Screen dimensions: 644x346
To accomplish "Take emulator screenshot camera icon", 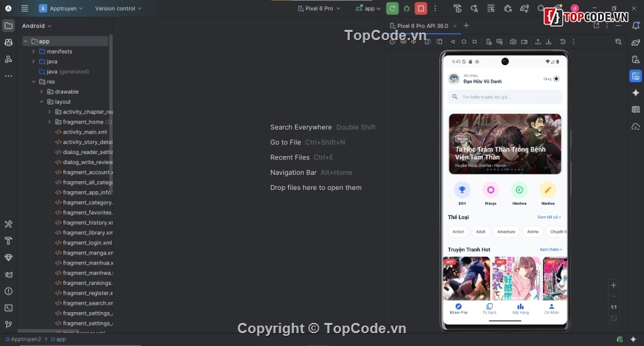I will click(x=513, y=41).
